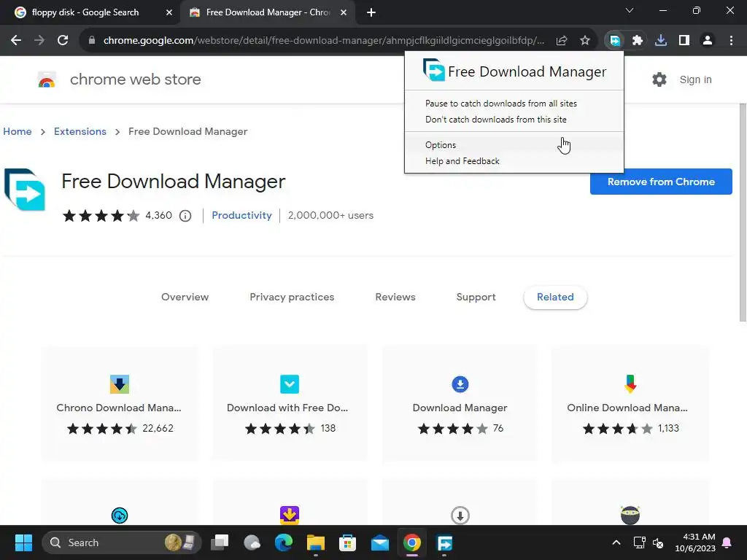Switch to the floppy disk Google Search tab
747x560 pixels.
(86, 12)
